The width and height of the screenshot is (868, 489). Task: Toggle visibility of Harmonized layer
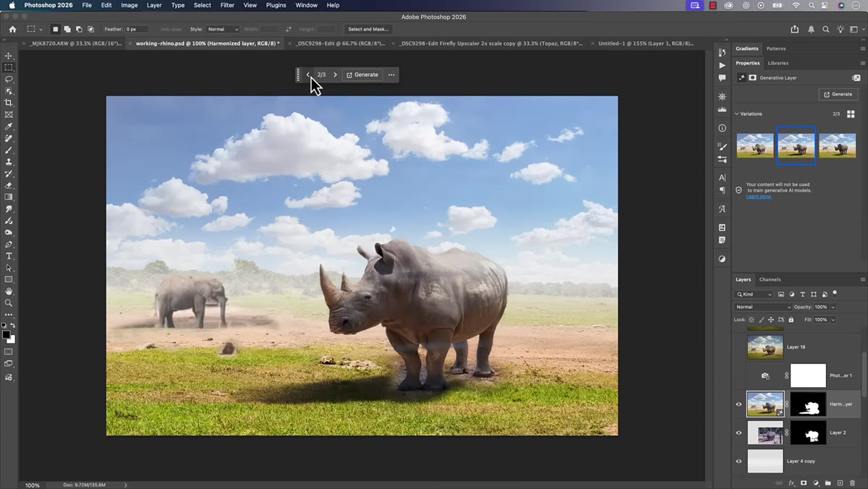pos(739,404)
